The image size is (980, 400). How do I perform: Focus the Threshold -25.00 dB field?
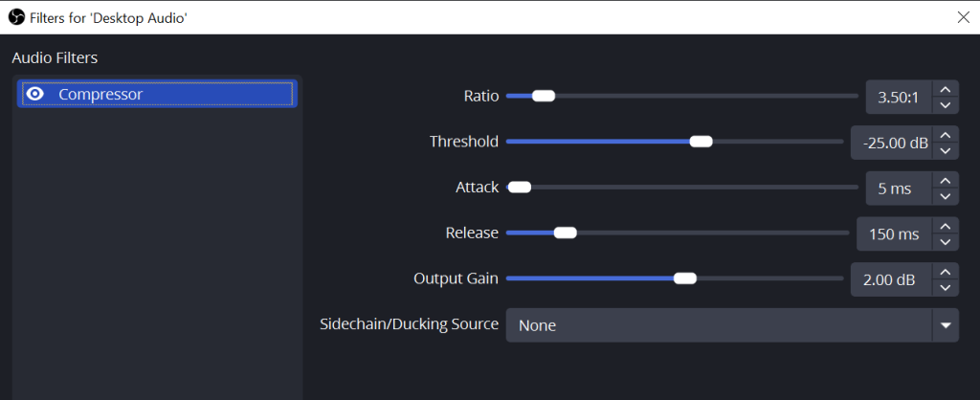(x=891, y=143)
